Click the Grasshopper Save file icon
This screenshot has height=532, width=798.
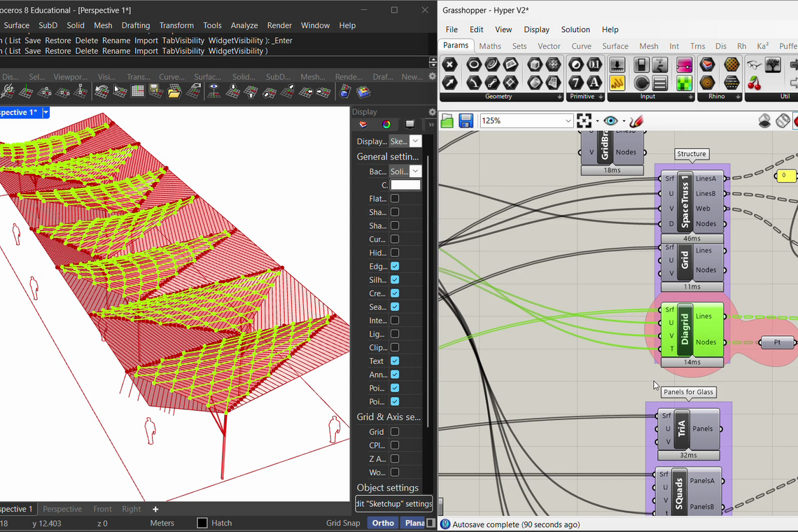466,120
